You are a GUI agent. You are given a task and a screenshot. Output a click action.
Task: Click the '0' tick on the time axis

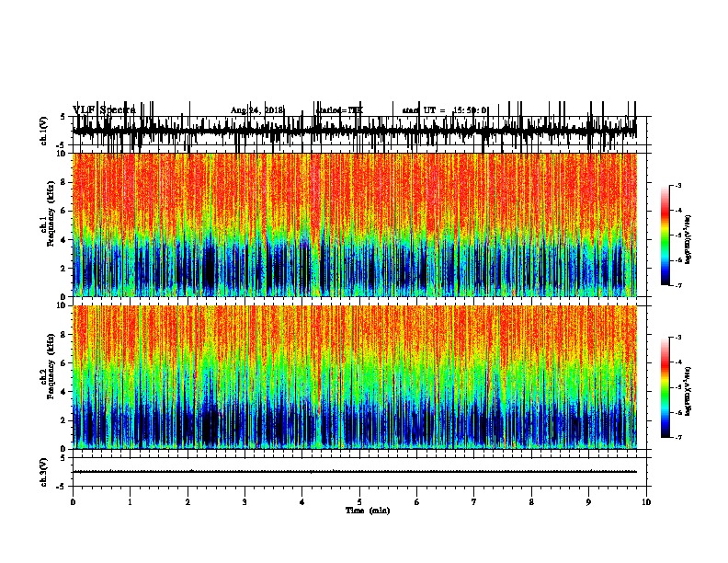(x=73, y=502)
